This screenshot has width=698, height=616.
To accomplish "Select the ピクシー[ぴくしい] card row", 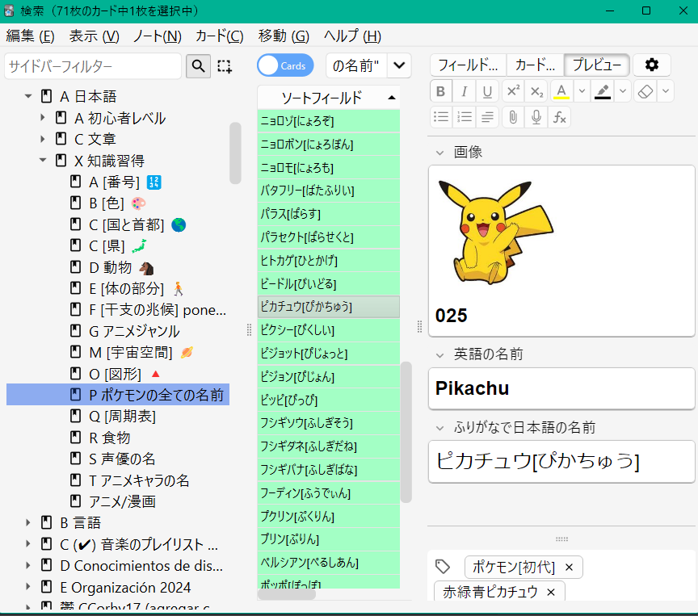I will coord(329,330).
